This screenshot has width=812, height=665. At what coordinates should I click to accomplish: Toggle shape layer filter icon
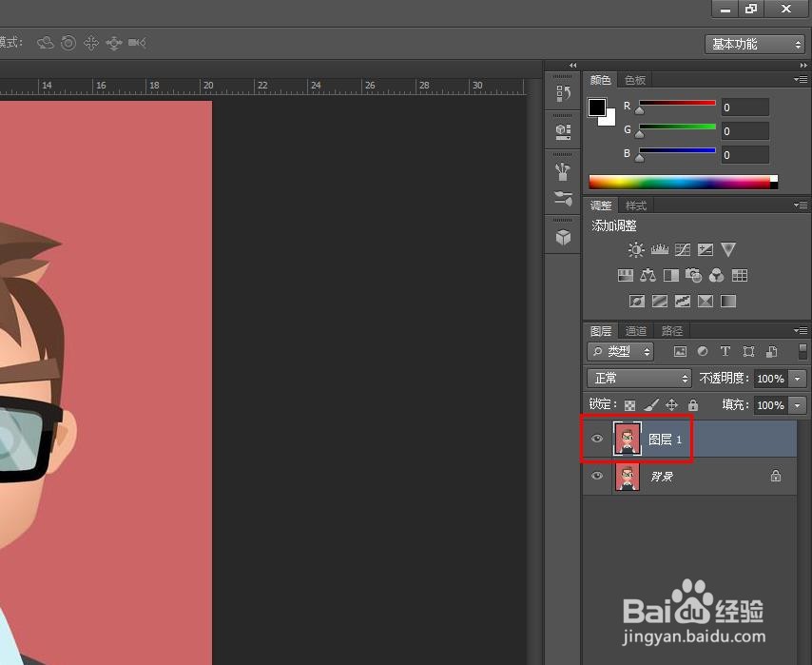(748, 351)
